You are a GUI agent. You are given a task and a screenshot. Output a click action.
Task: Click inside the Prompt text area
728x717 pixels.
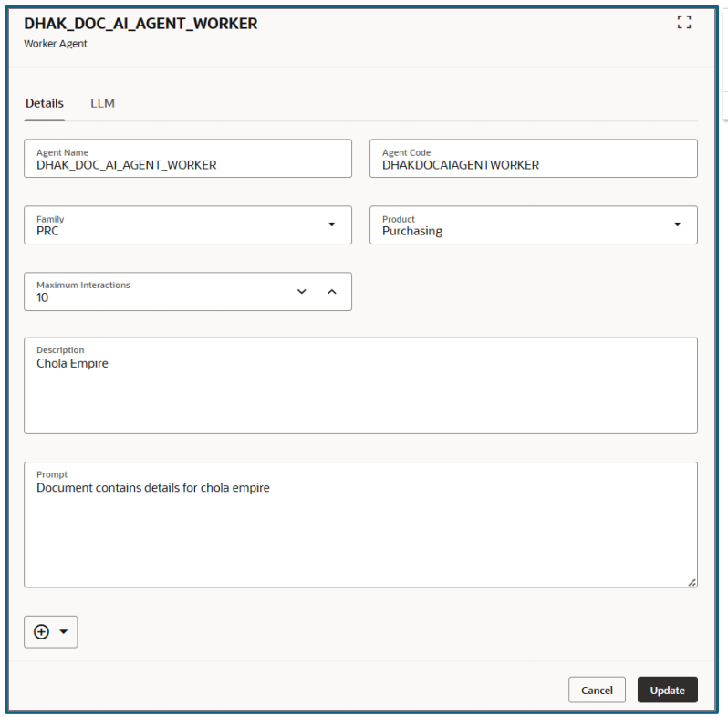click(360, 534)
